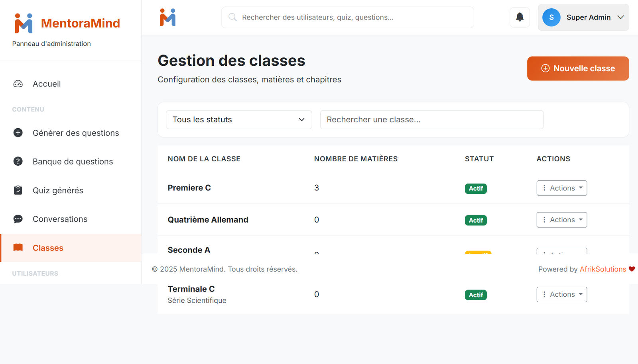
Task: Follow the AfrikSolutions link in footer
Action: click(603, 269)
